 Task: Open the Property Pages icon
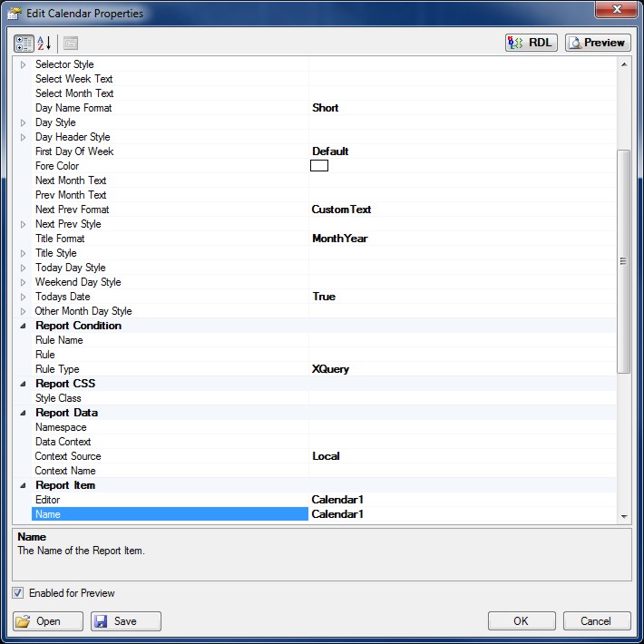71,43
